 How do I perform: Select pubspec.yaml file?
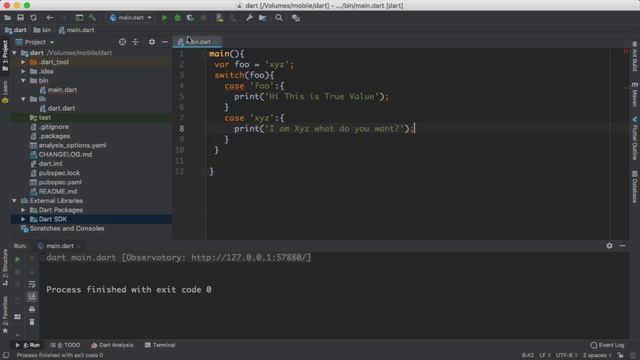pos(56,182)
